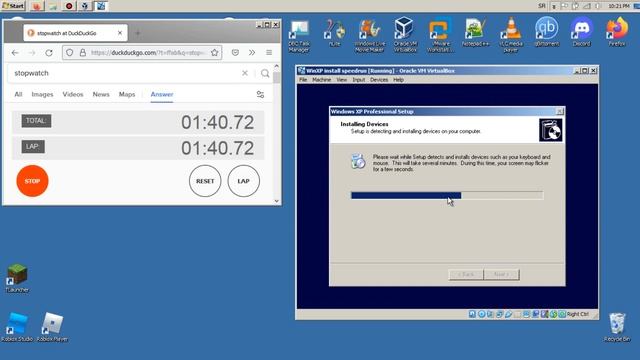Open the DEC Talk Manager desktop icon
The image size is (640, 360).
click(x=299, y=36)
